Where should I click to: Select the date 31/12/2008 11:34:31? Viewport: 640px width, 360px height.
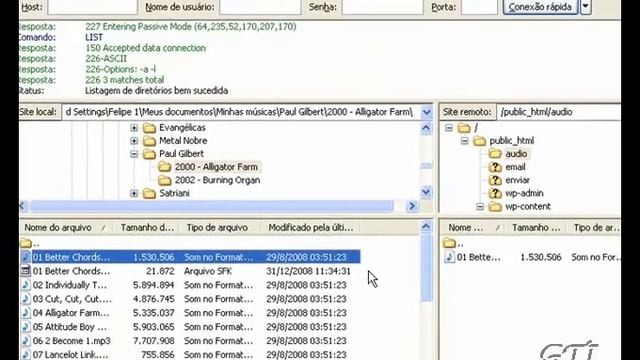pos(308,271)
